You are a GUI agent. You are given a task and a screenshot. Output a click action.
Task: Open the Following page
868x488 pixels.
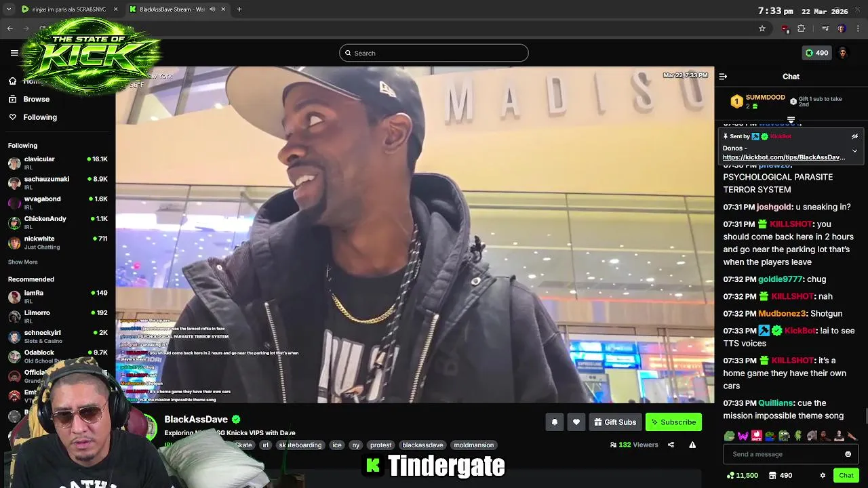pyautogui.click(x=32, y=117)
